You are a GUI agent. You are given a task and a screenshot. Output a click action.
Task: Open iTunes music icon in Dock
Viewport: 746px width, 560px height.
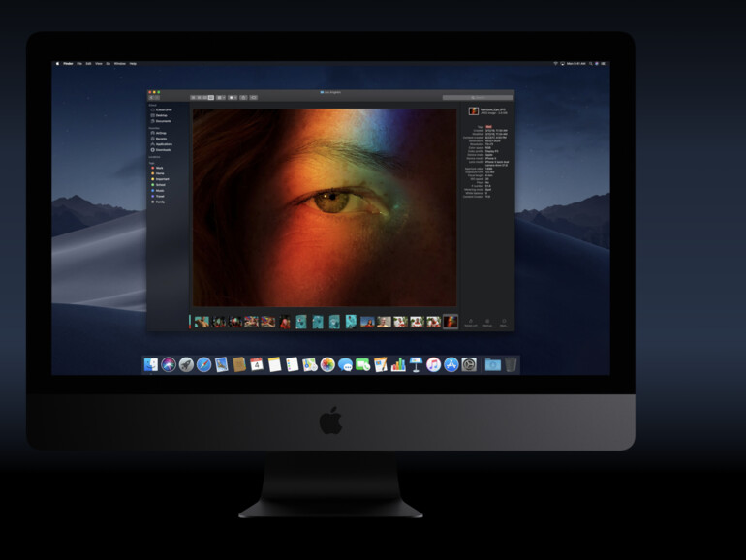[433, 365]
